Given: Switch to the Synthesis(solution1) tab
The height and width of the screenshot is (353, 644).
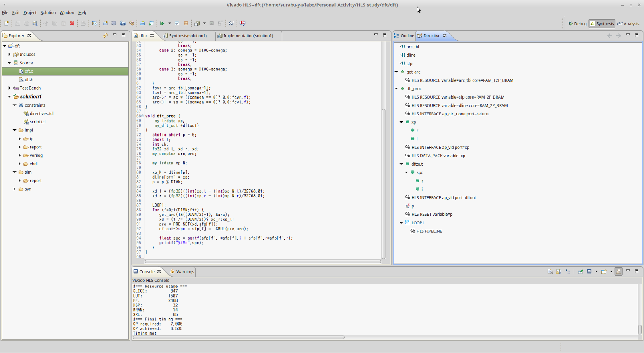Looking at the screenshot, I should pos(188,36).
